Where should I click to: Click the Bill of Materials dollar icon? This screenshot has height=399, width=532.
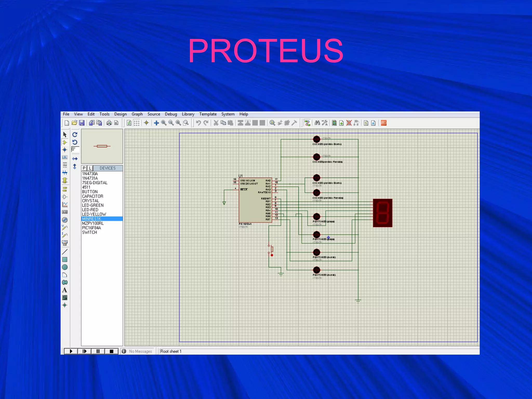tap(366, 123)
